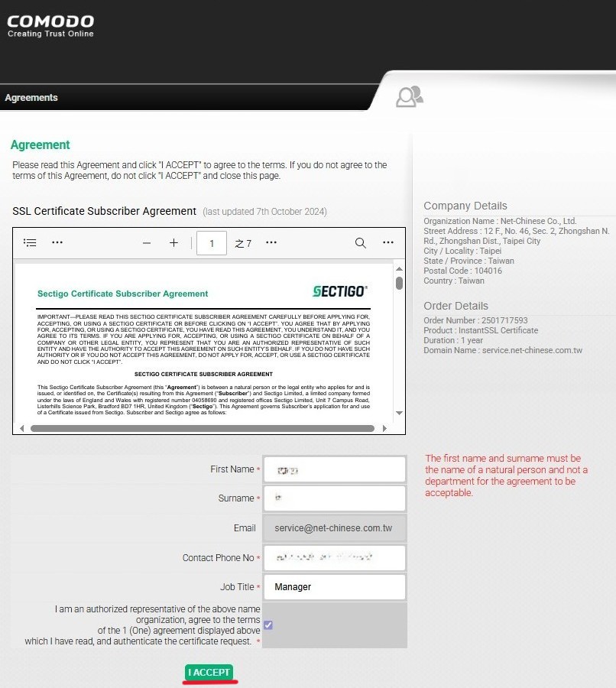Viewport: 616px width, 688px height.
Task: Open the ellipsis menu beside contents icon
Action: pyautogui.click(x=57, y=242)
